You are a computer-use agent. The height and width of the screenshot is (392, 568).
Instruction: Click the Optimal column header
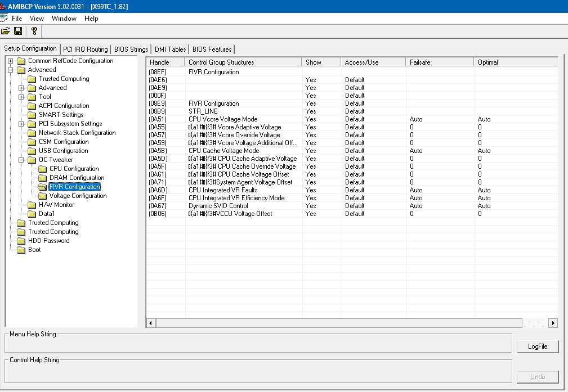(516, 62)
